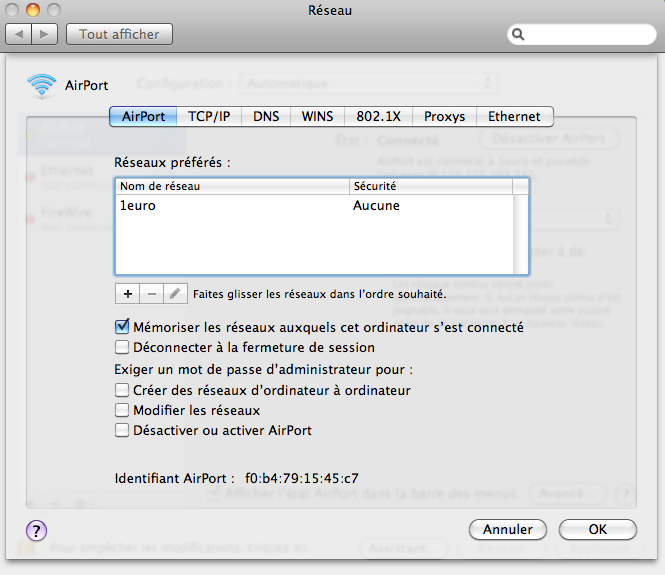Open help with the purple question mark
Viewport: 665px width, 575px height.
coord(36,530)
